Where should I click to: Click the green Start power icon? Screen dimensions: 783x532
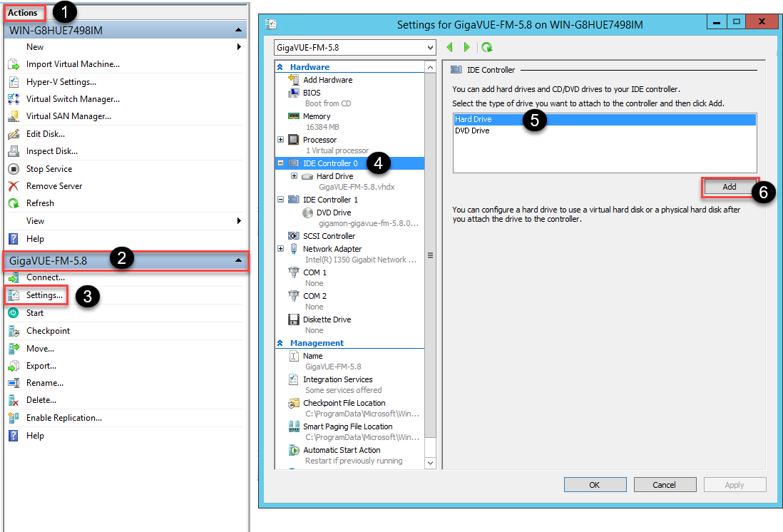point(13,313)
